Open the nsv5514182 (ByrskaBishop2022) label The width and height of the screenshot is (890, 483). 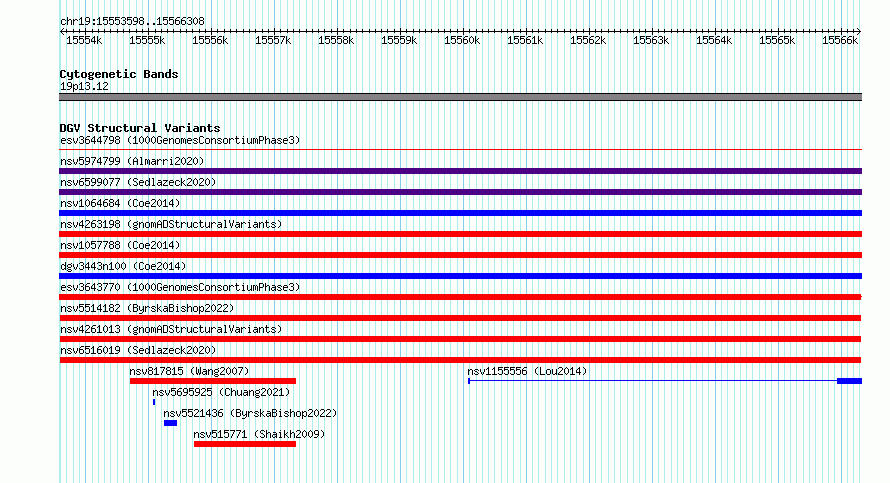pos(147,308)
